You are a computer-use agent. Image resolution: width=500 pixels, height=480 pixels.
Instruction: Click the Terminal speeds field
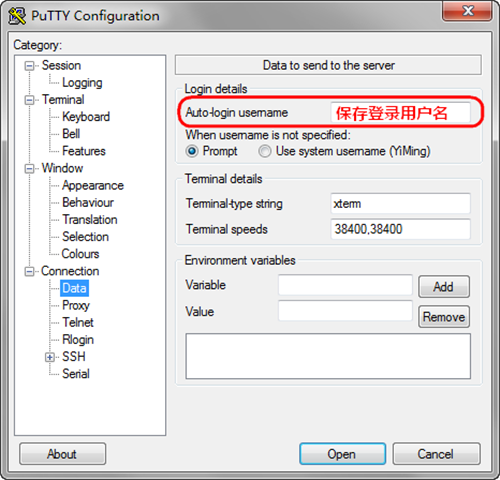401,229
